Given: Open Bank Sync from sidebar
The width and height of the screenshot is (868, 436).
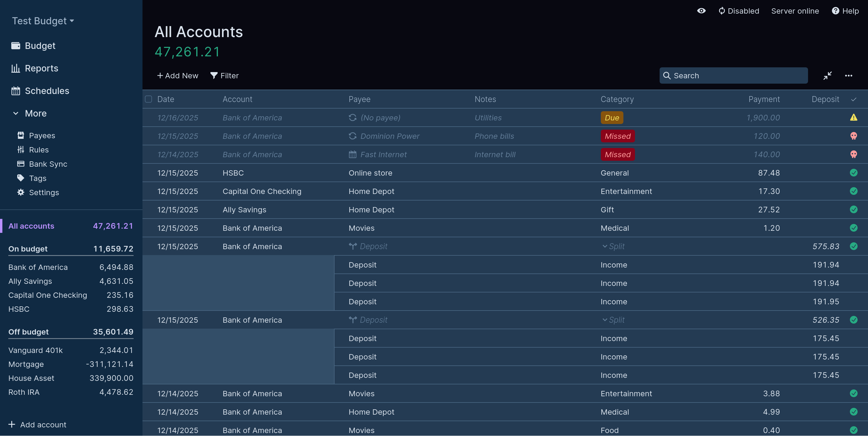Looking at the screenshot, I should pyautogui.click(x=48, y=164).
